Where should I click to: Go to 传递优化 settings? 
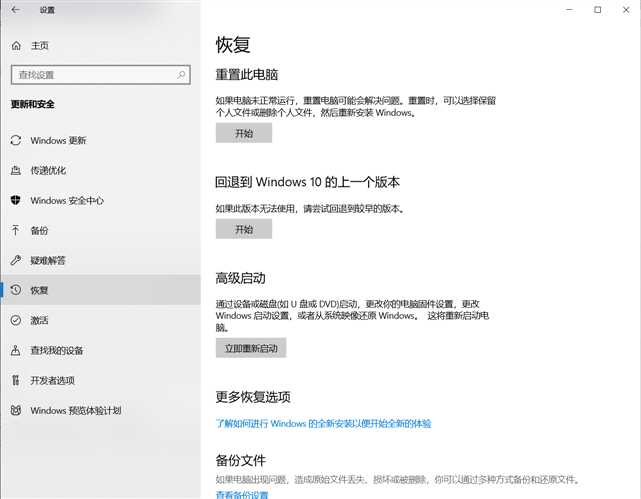(100, 170)
